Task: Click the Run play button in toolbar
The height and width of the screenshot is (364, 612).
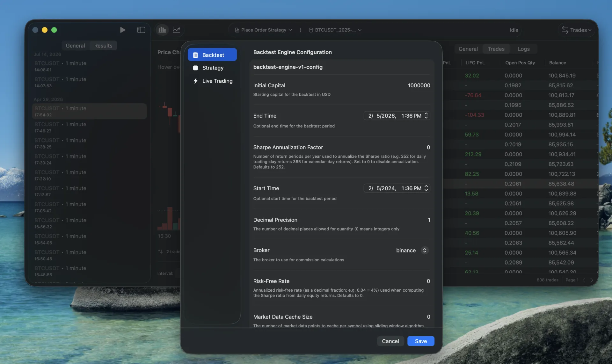Action: click(122, 30)
